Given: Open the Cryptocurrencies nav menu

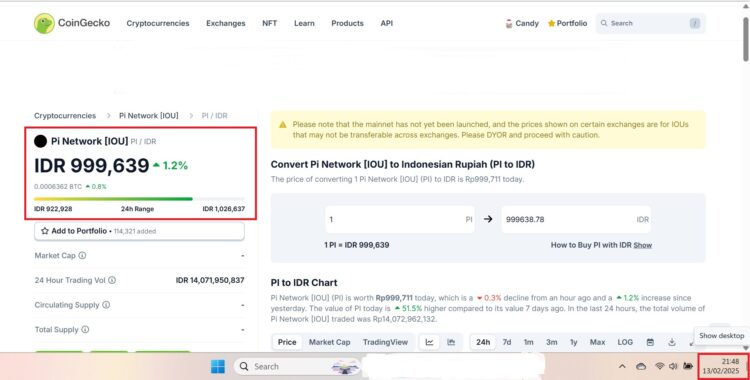Looking at the screenshot, I should click(158, 23).
